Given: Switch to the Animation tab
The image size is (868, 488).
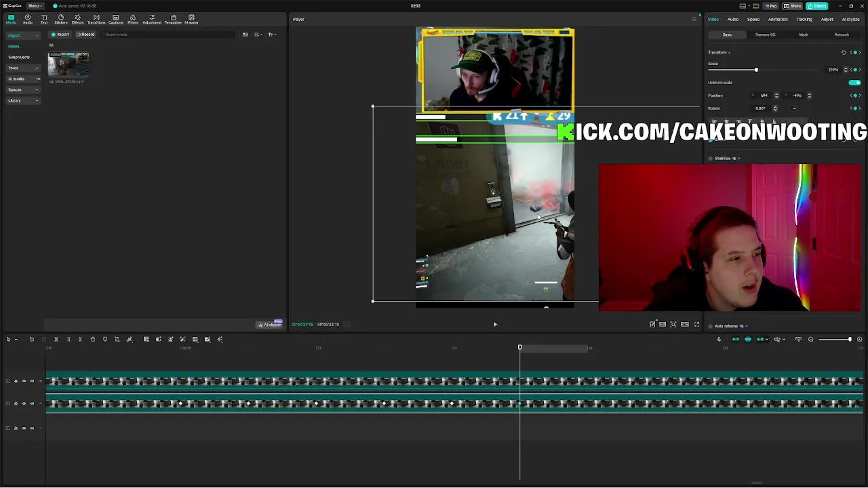Looking at the screenshot, I should [778, 19].
